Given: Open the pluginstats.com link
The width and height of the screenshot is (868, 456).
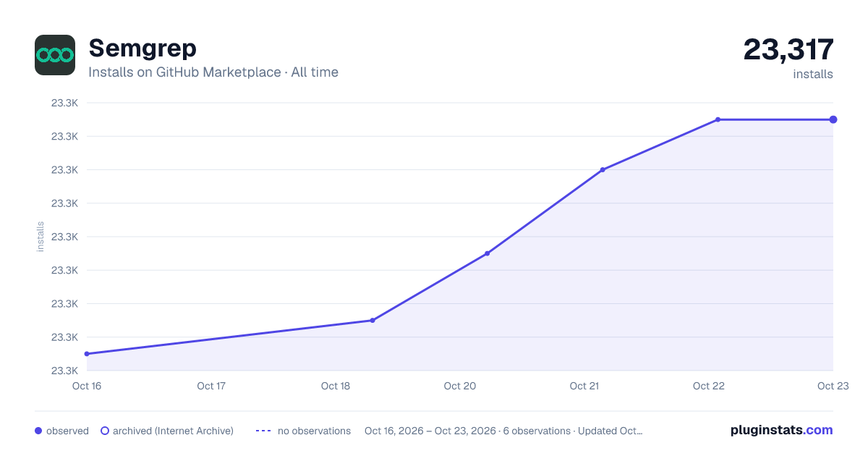Looking at the screenshot, I should (x=782, y=430).
